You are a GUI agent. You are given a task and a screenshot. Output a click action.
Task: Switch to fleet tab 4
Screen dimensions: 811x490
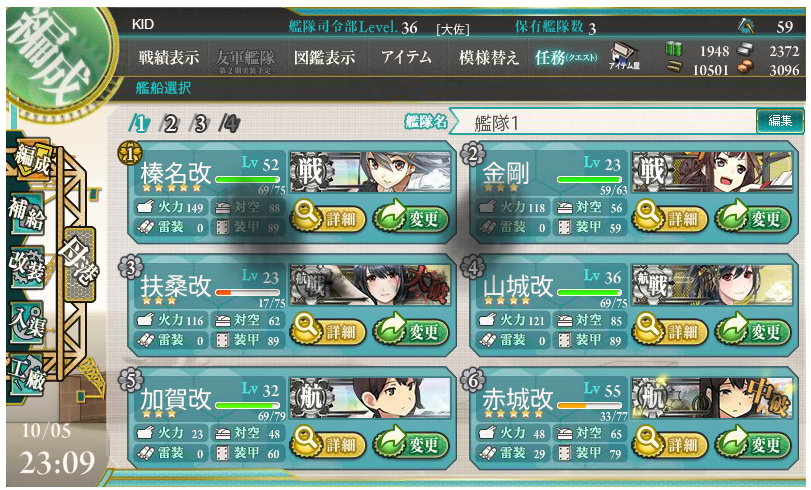coord(230,124)
